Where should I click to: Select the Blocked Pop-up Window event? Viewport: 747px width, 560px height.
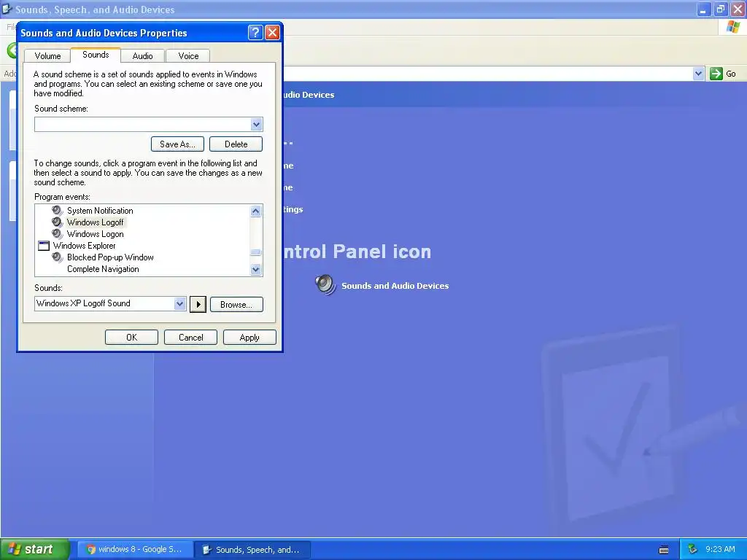[x=111, y=257]
